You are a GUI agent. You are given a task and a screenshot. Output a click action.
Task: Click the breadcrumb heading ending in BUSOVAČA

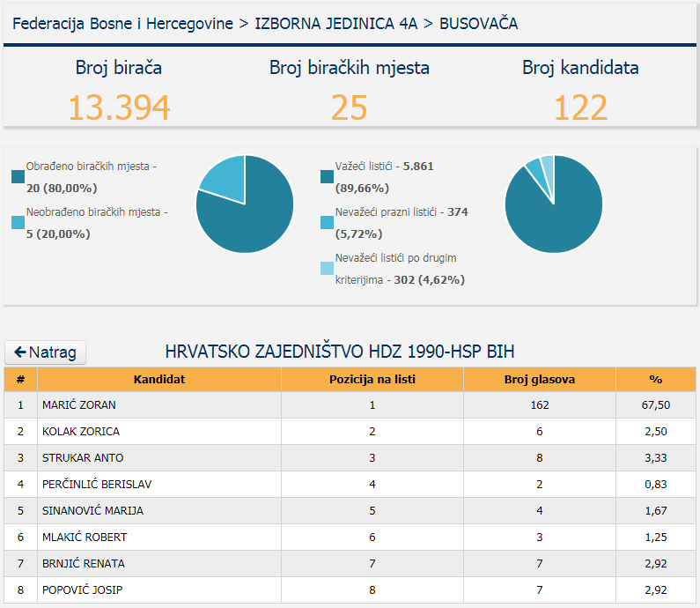coord(265,24)
